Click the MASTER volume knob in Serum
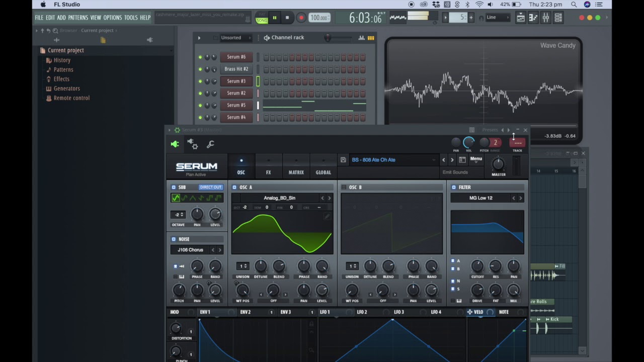This screenshot has height=362, width=644. click(x=498, y=163)
